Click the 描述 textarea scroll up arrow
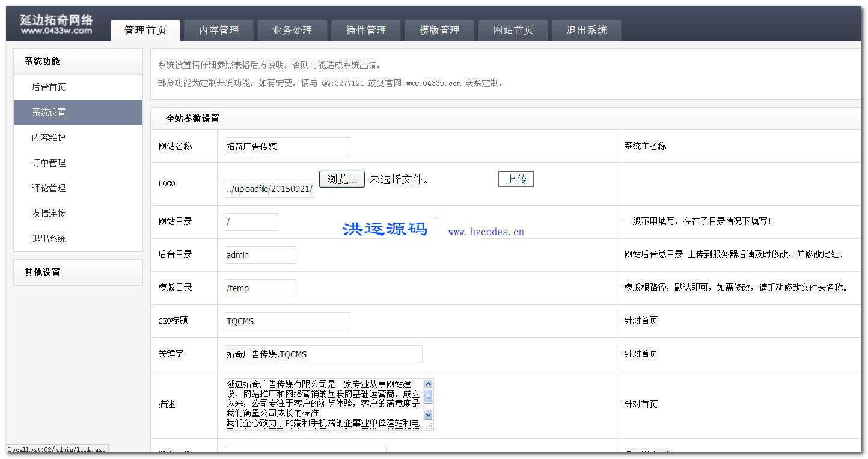868x459 pixels. [429, 384]
